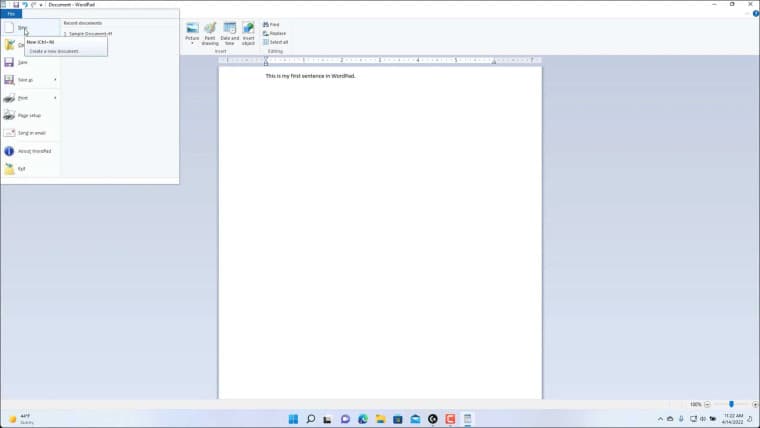This screenshot has height=428, width=760.
Task: Open recent file Sample Document
Action: click(x=88, y=34)
